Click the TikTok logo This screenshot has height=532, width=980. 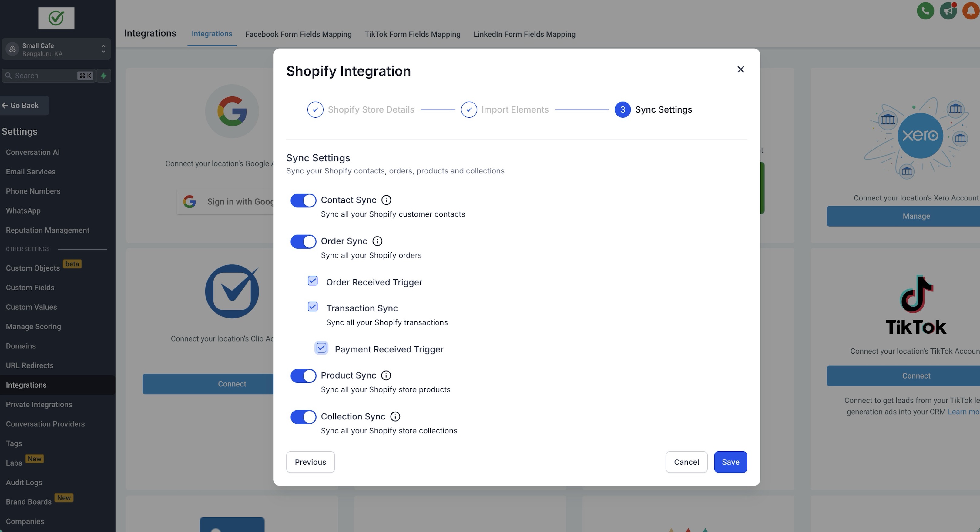coord(916,305)
